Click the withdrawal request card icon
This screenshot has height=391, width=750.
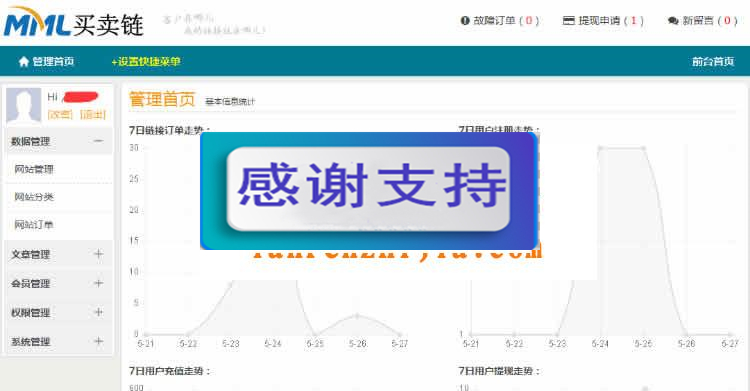coord(568,21)
